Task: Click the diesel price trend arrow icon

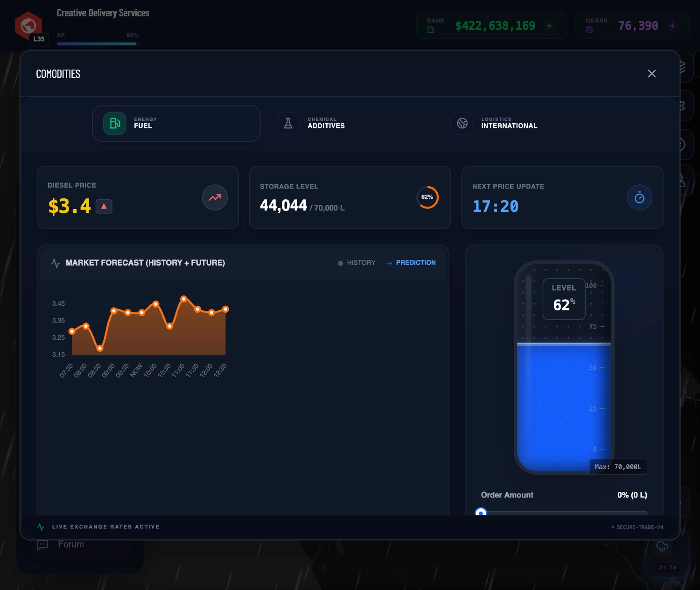Action: coord(215,197)
